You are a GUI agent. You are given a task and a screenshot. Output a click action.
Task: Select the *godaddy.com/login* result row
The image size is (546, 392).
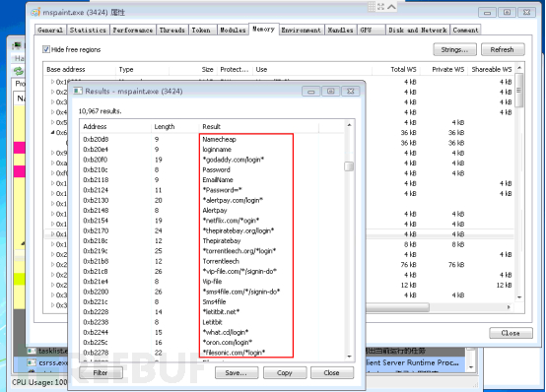pyautogui.click(x=213, y=160)
